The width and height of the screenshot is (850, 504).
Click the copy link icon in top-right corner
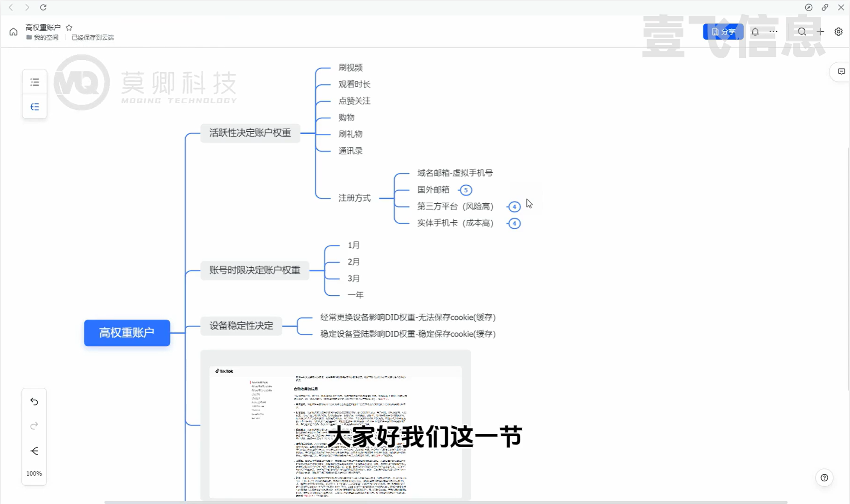[x=825, y=7]
